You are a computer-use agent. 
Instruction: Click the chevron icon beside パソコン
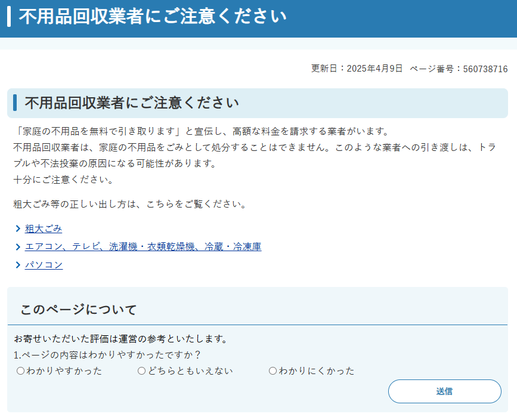(18, 265)
